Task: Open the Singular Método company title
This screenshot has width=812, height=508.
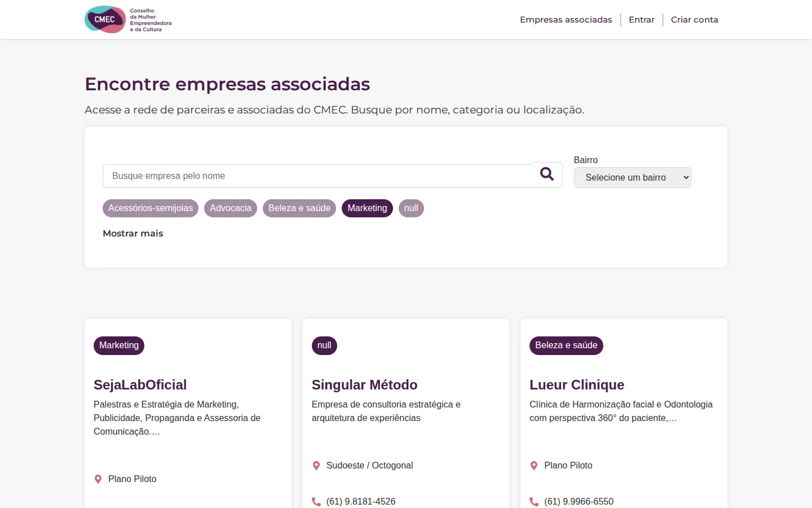Action: point(365,385)
